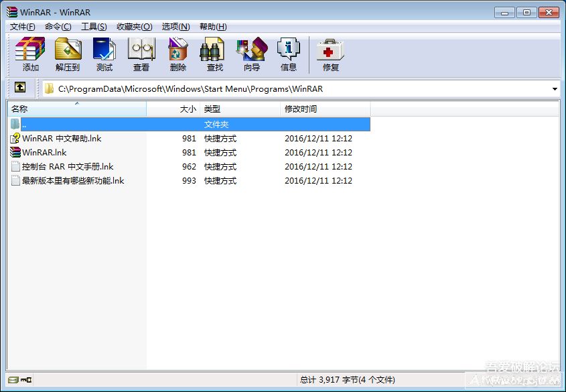Open the 选项(N) menu
Viewport: 566px width, 392px height.
point(175,27)
